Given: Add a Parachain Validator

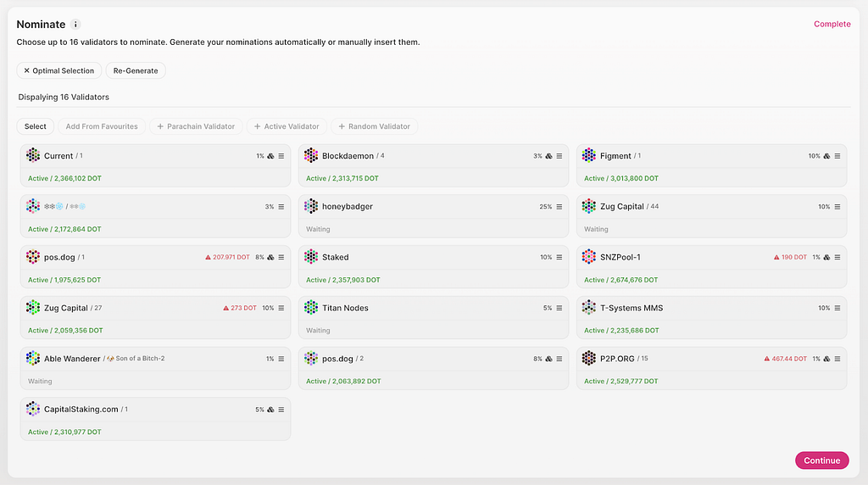Looking at the screenshot, I should click(x=196, y=126).
